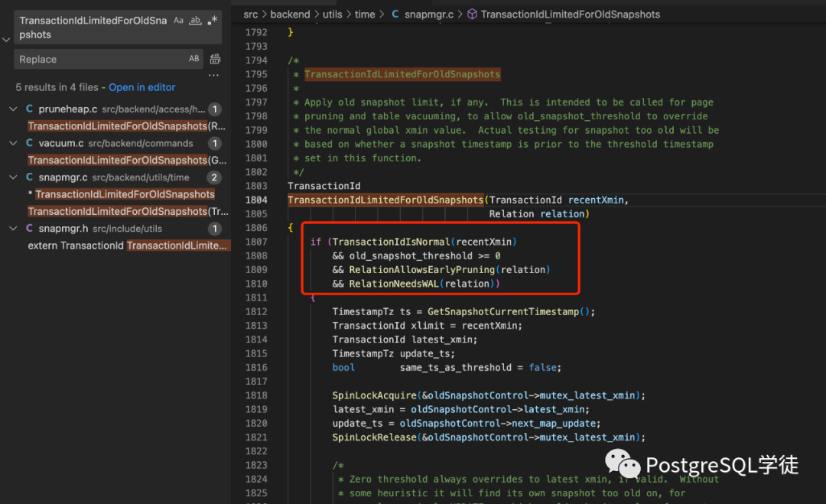
Task: Click same_ts_as_threshold on line 1816
Action: [455, 368]
